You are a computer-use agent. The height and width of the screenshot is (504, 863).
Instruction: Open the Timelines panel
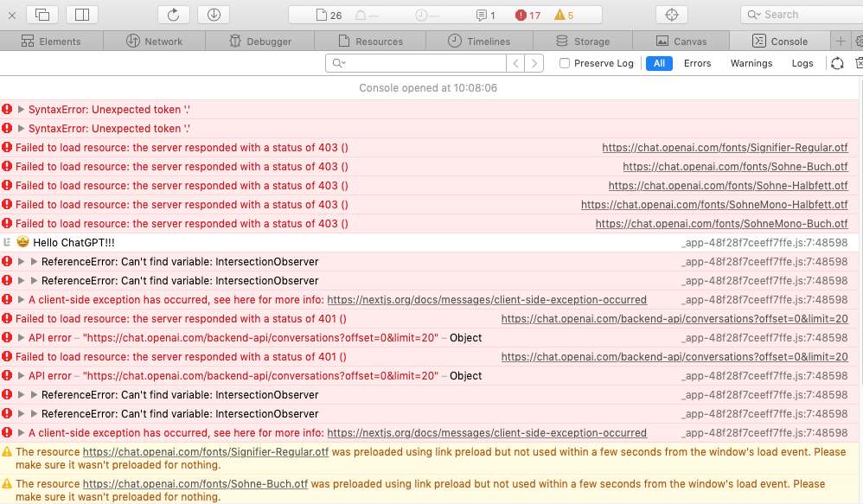click(479, 41)
